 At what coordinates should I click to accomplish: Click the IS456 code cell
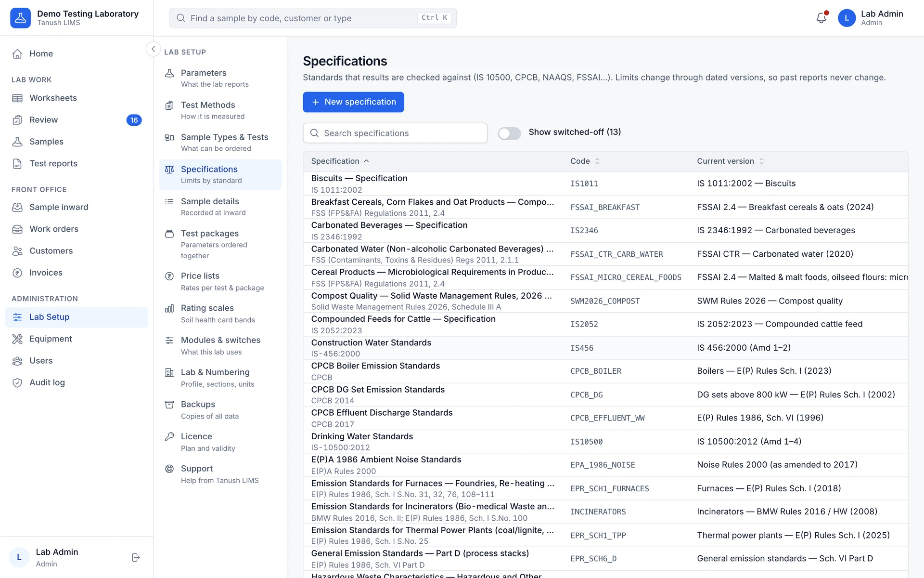[x=582, y=348]
